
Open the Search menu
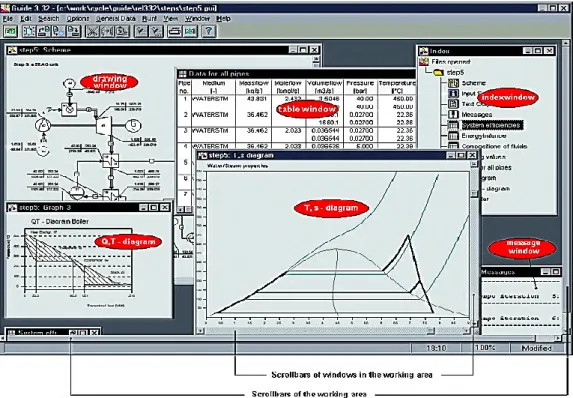tap(48, 19)
